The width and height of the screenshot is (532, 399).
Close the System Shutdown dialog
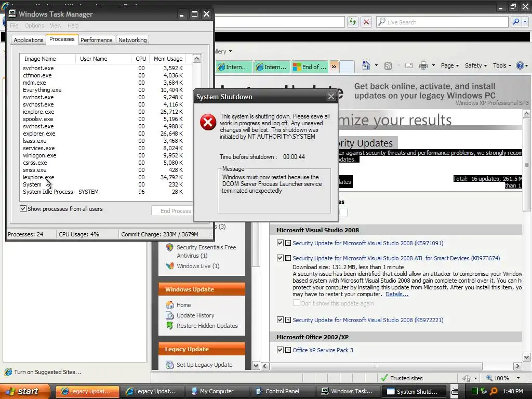(331, 97)
